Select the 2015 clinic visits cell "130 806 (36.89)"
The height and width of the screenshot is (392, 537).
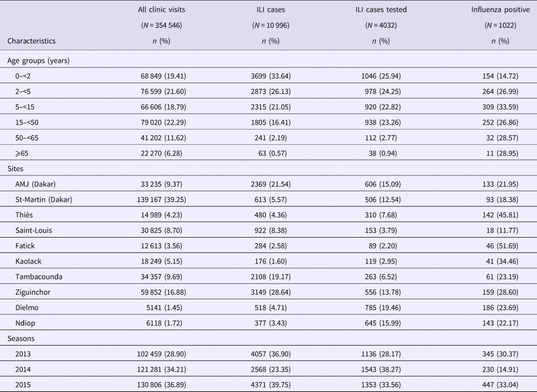[162, 385]
